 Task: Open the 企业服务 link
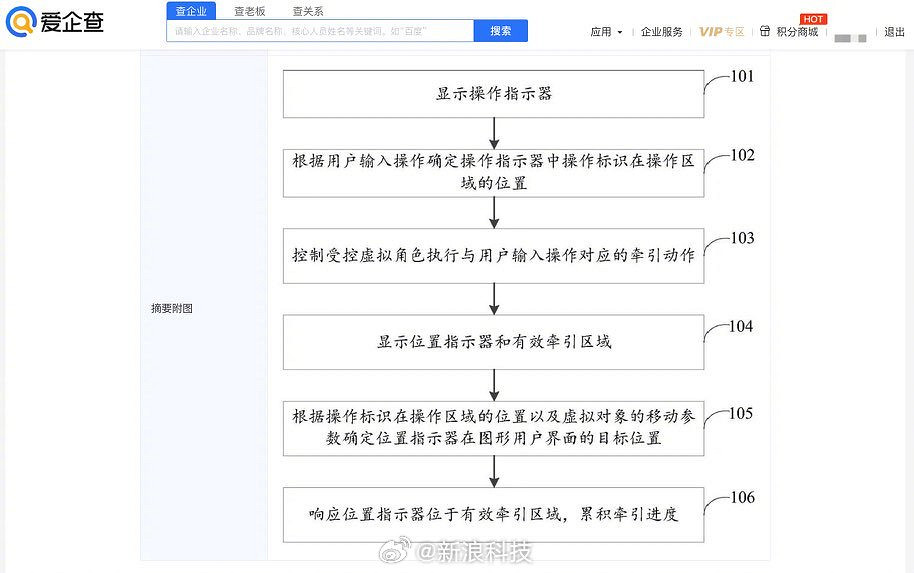(662, 32)
